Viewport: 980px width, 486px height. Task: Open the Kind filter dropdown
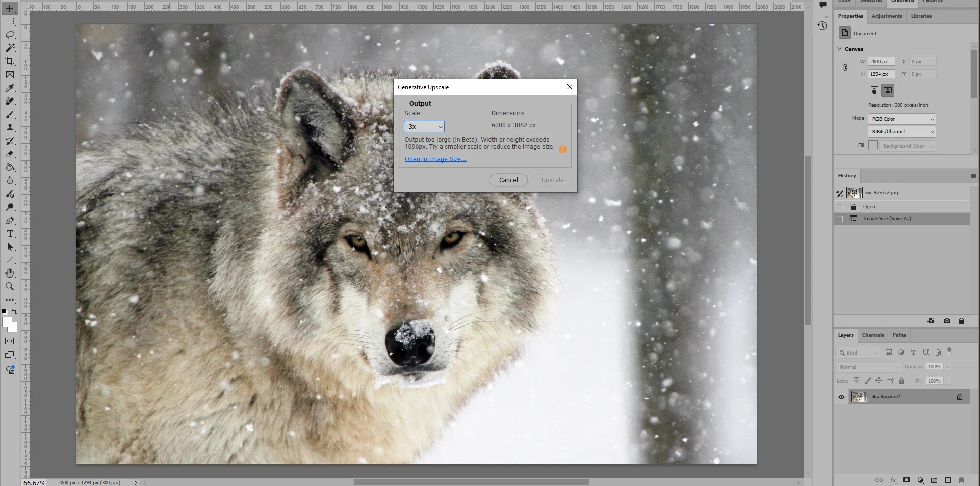[858, 353]
